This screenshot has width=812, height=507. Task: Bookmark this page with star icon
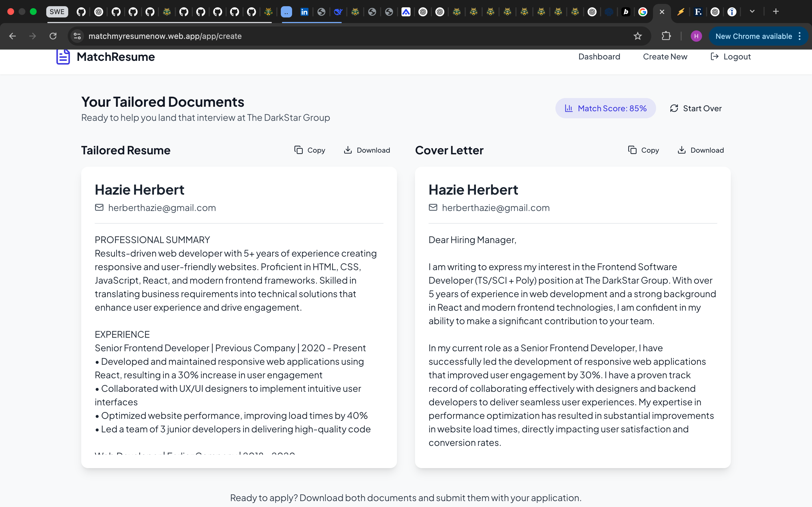[x=637, y=36]
